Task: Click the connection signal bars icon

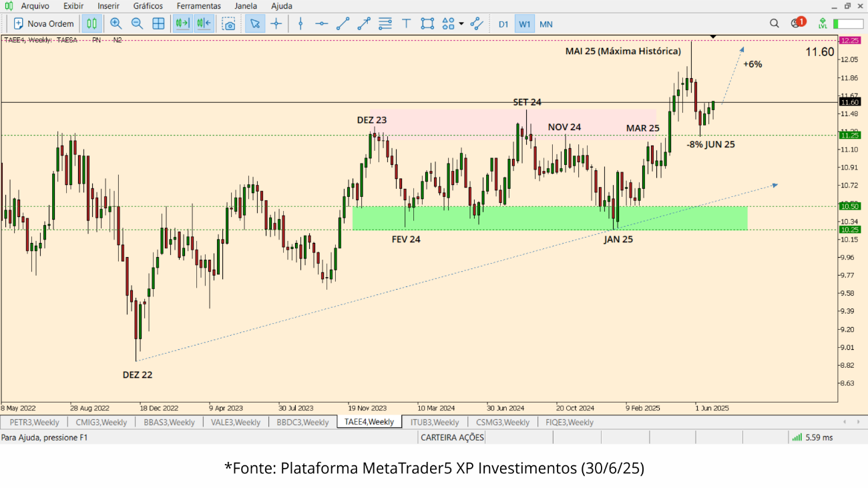Action: pos(797,437)
